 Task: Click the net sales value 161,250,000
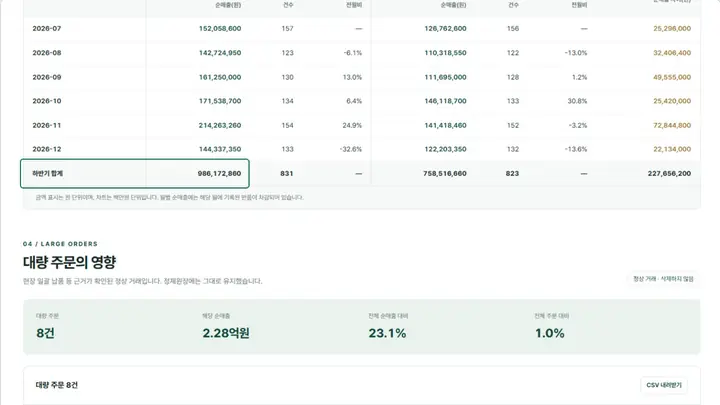point(220,77)
